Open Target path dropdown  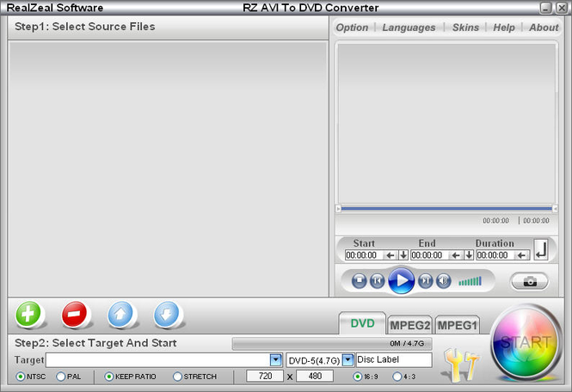click(276, 360)
